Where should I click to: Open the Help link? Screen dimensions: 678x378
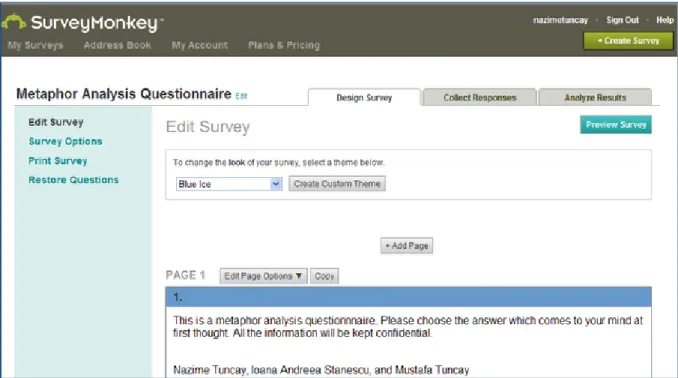pyautogui.click(x=665, y=20)
